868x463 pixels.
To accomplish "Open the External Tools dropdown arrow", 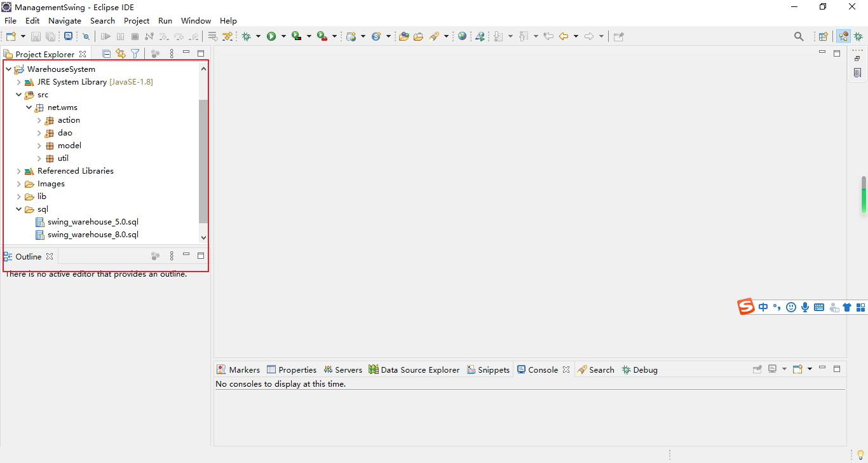I will [334, 37].
